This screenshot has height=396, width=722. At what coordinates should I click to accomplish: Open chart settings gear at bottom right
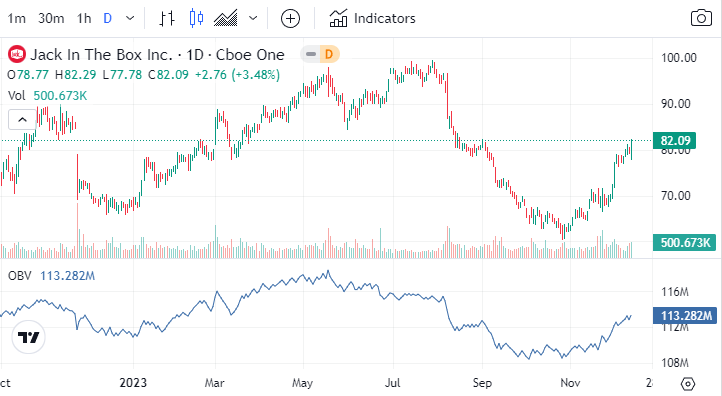click(688, 384)
